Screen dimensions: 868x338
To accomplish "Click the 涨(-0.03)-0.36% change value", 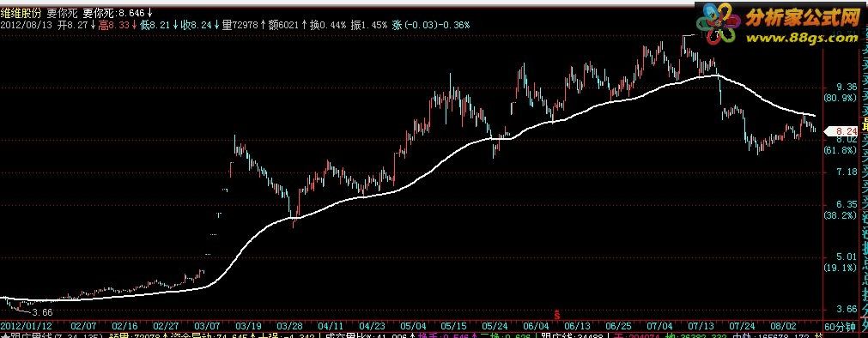I will point(431,25).
